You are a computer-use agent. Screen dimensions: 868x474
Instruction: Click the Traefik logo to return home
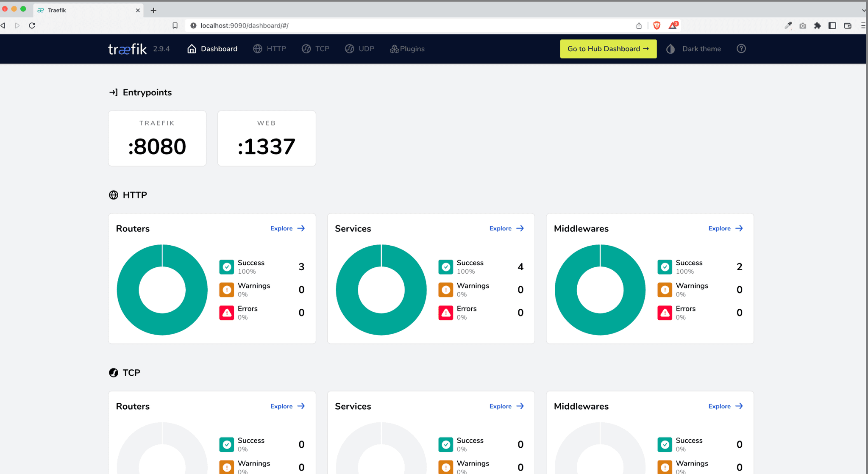127,49
